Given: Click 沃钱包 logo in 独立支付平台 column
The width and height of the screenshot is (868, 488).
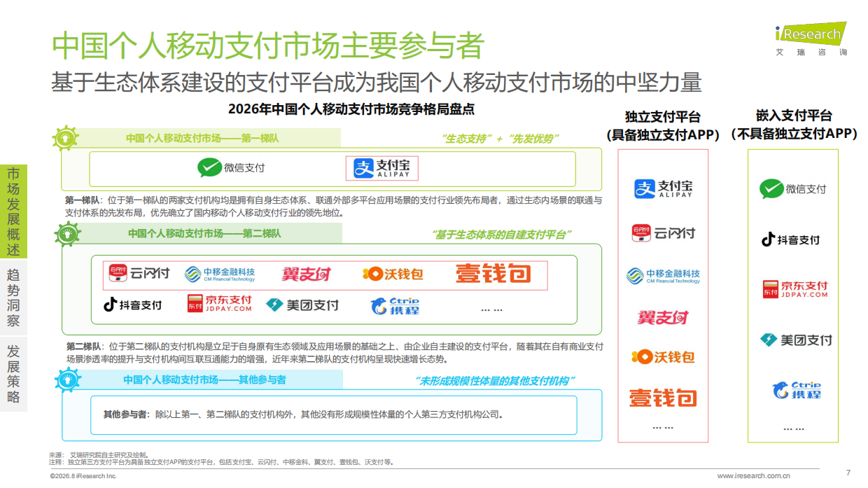Looking at the screenshot, I should (663, 357).
